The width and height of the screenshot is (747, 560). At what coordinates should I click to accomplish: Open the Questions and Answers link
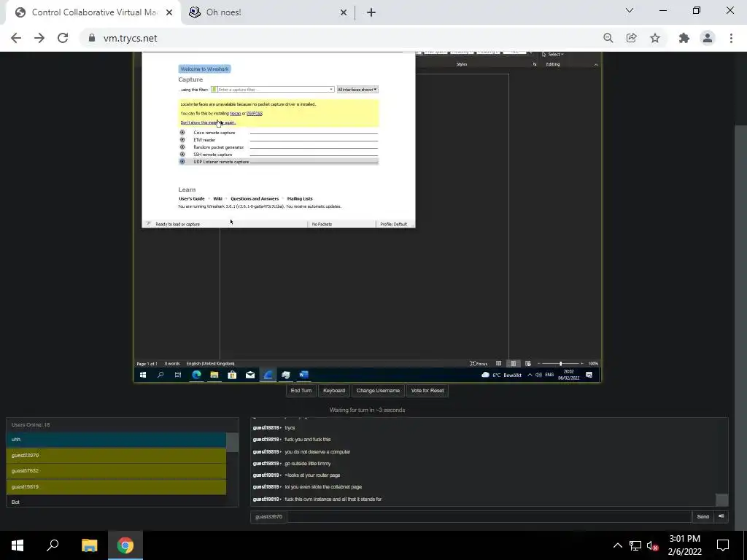pyautogui.click(x=255, y=198)
